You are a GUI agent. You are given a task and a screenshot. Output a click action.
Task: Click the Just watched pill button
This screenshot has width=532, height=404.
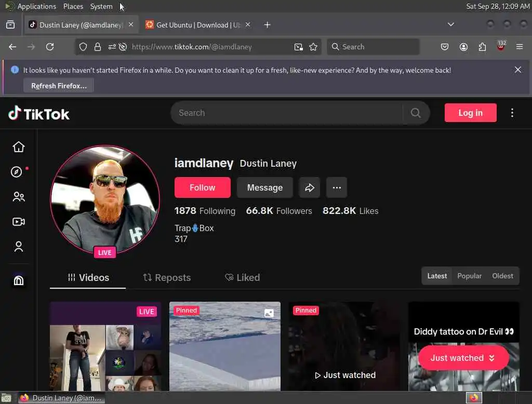click(463, 358)
